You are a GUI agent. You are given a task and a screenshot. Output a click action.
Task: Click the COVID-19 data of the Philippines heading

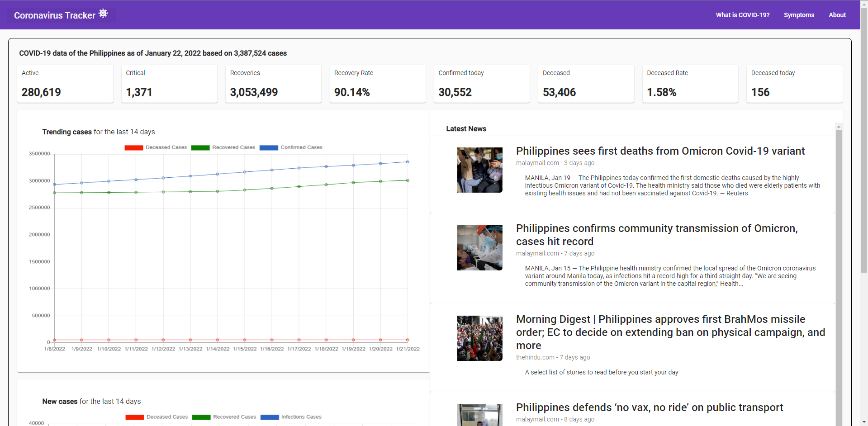point(153,53)
